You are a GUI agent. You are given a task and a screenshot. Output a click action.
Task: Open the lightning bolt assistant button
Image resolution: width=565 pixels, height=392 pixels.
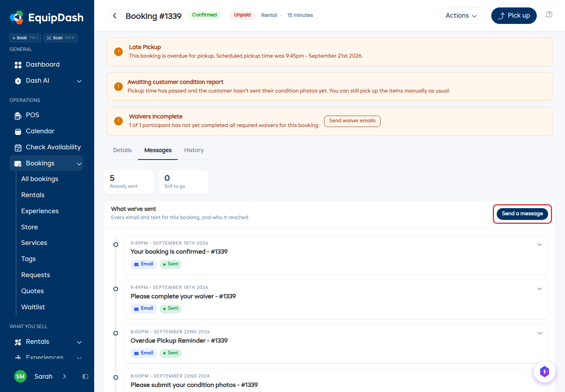545,371
